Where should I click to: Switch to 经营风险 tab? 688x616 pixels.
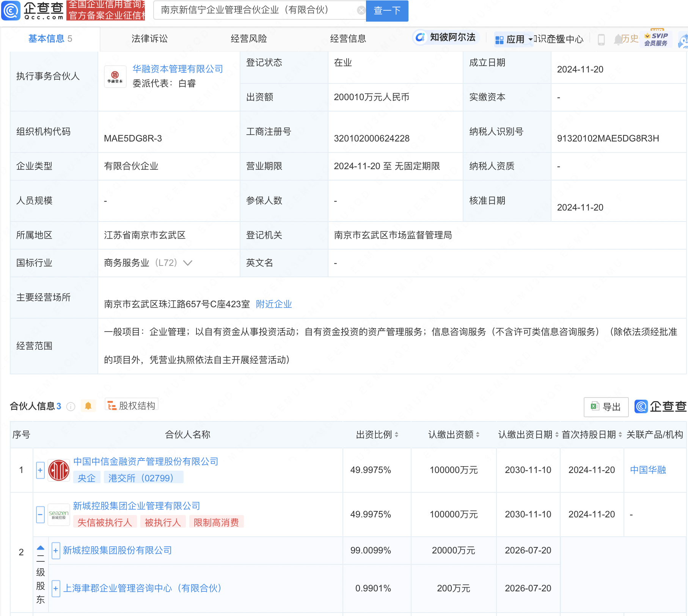[249, 39]
